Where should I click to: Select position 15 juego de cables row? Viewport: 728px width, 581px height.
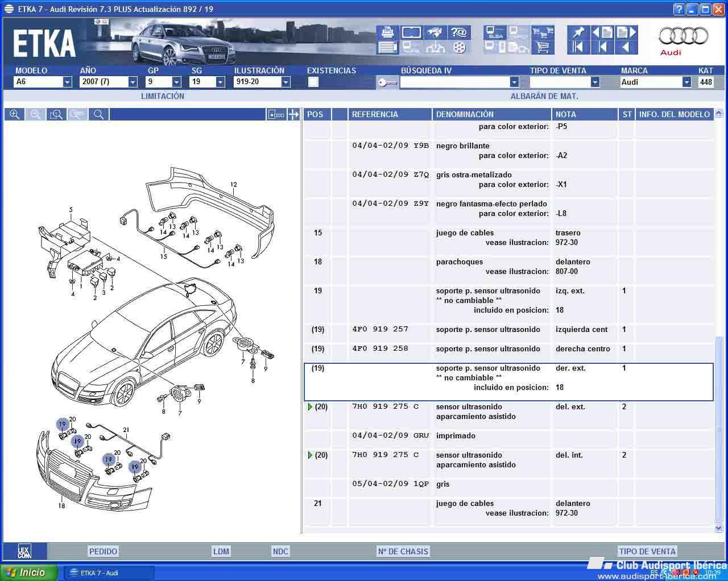point(508,238)
